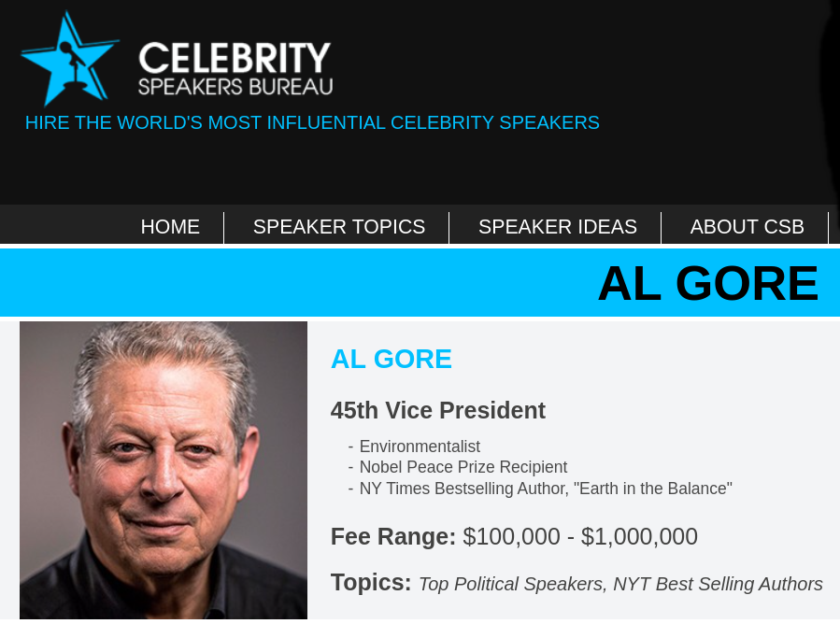Screen dimensions: 840x638
Task: Click the 'Topics:' label
Action: (371, 583)
